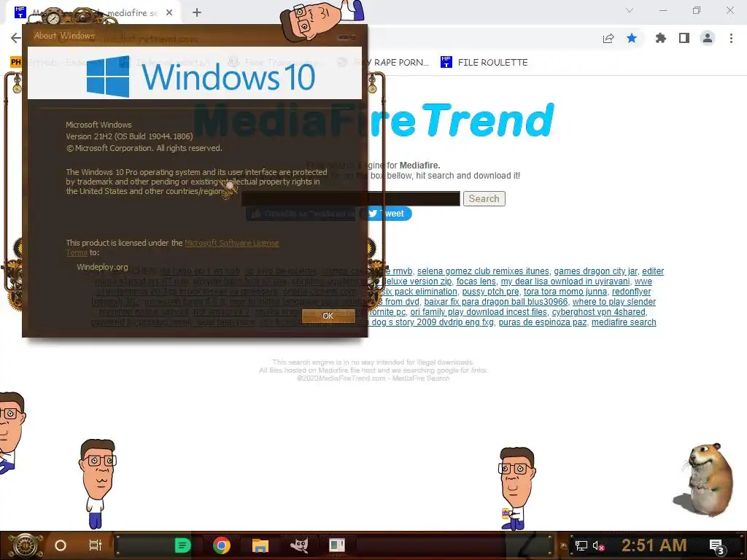
Task: Close the mediafire search tab
Action: coord(169,12)
